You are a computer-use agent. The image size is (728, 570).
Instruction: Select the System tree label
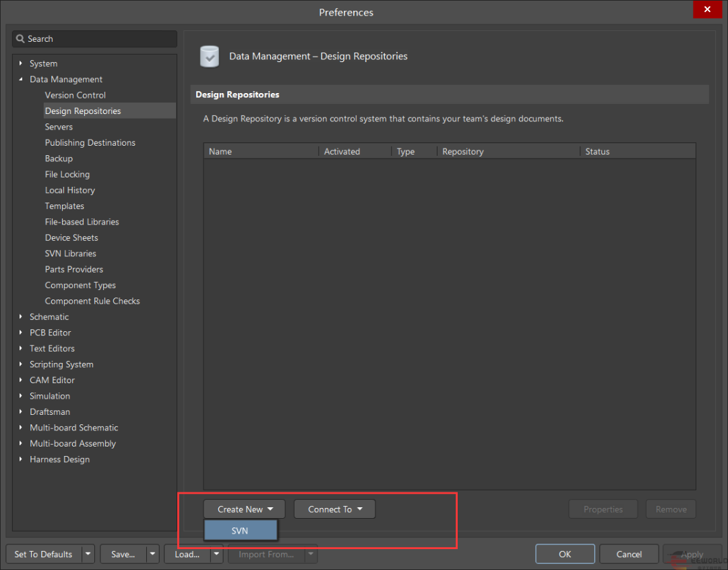tap(44, 63)
